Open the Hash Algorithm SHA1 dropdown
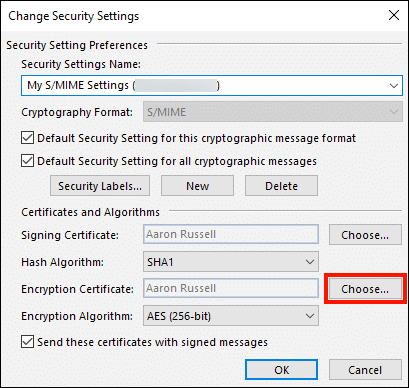Image resolution: width=409 pixels, height=388 pixels. [231, 262]
